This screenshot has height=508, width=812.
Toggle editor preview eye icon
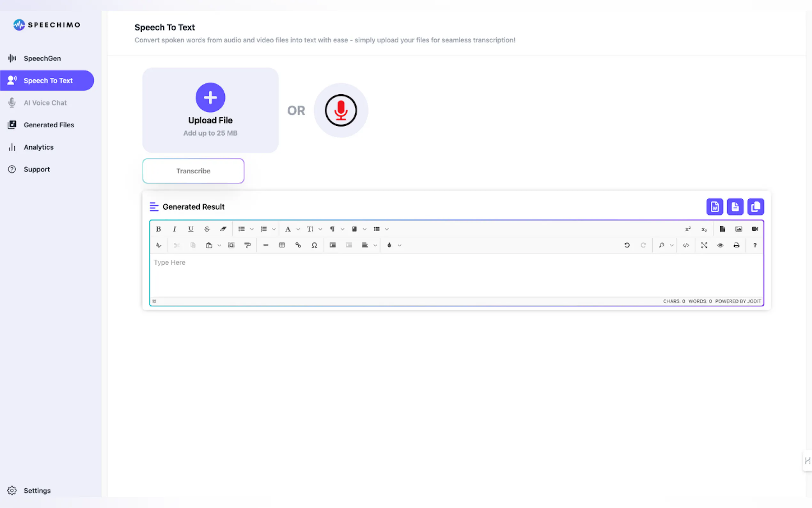pyautogui.click(x=720, y=245)
